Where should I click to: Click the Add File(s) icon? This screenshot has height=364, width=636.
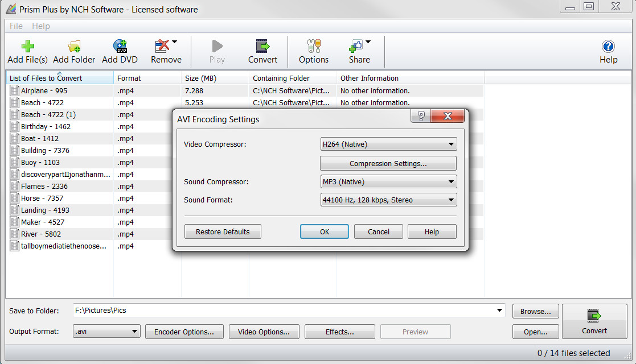[x=27, y=45]
